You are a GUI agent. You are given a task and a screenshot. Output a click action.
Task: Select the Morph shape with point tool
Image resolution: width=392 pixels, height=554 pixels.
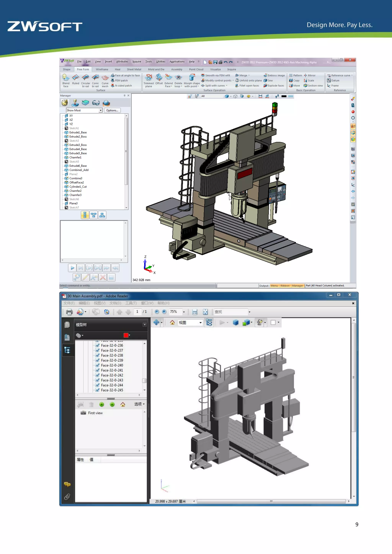(x=192, y=78)
